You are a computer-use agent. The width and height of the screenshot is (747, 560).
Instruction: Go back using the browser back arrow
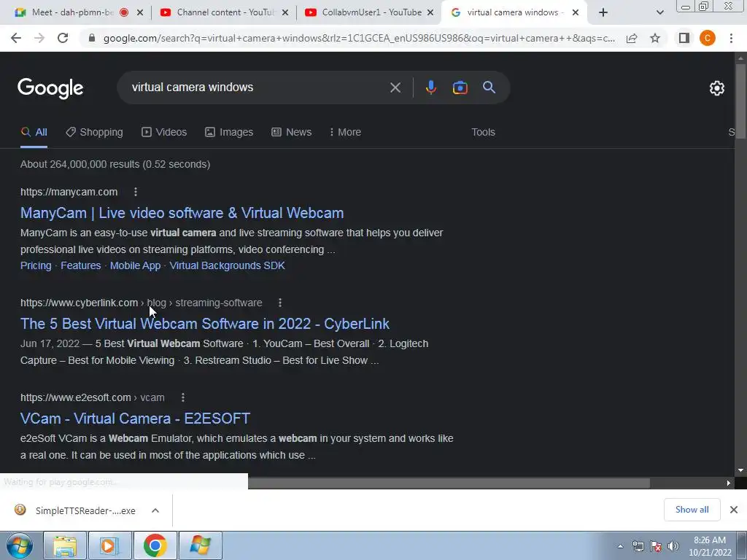16,38
